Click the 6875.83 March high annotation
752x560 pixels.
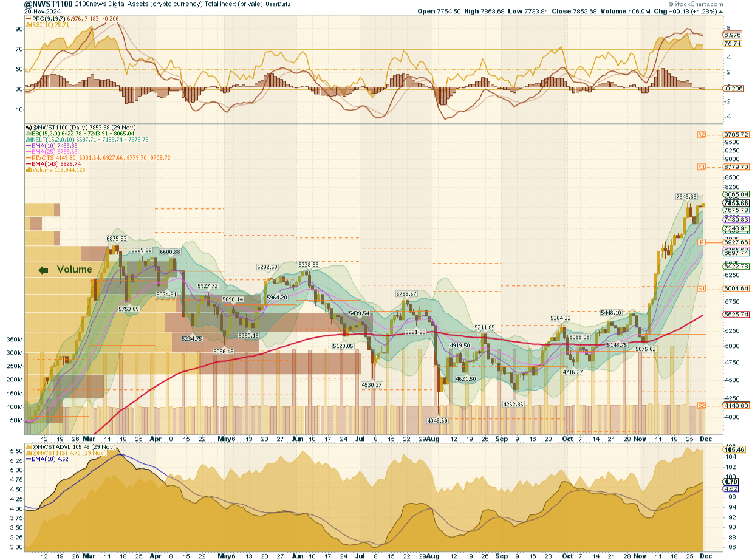pyautogui.click(x=116, y=239)
